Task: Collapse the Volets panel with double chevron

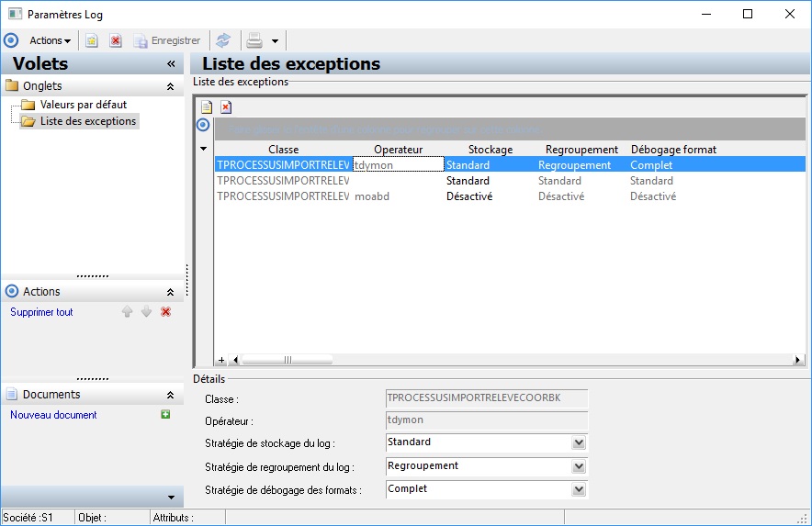Action: pyautogui.click(x=171, y=63)
